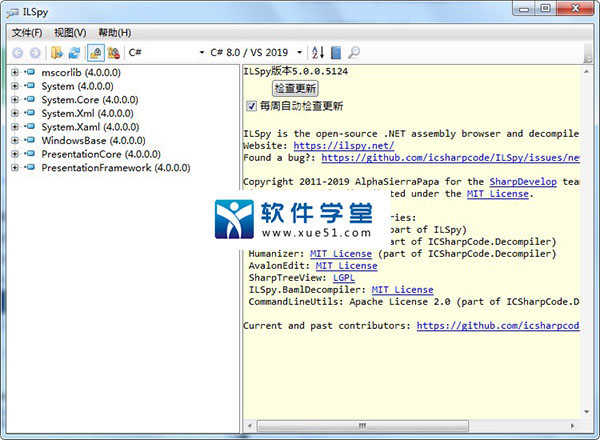
Task: Expand the mscorlib assembly node
Action: pyautogui.click(x=15, y=72)
